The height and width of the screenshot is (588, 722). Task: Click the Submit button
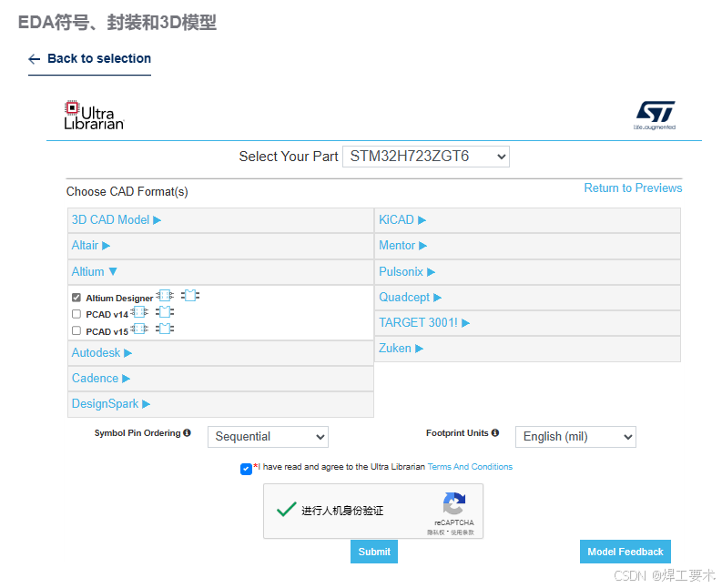point(374,552)
